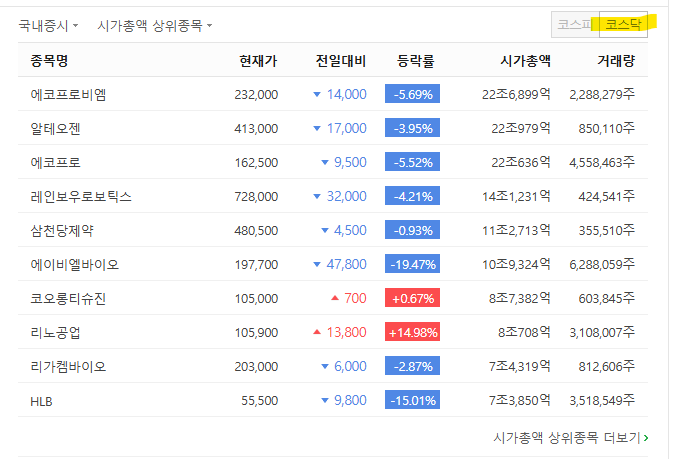
Task: Switch to the 코스피 tab
Action: pyautogui.click(x=574, y=24)
